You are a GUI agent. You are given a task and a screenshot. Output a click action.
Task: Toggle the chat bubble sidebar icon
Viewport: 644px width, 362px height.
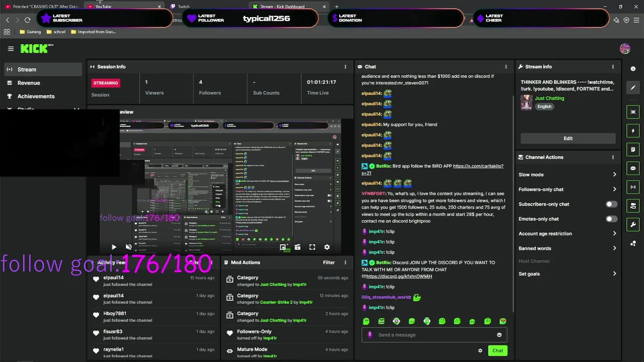point(633,168)
